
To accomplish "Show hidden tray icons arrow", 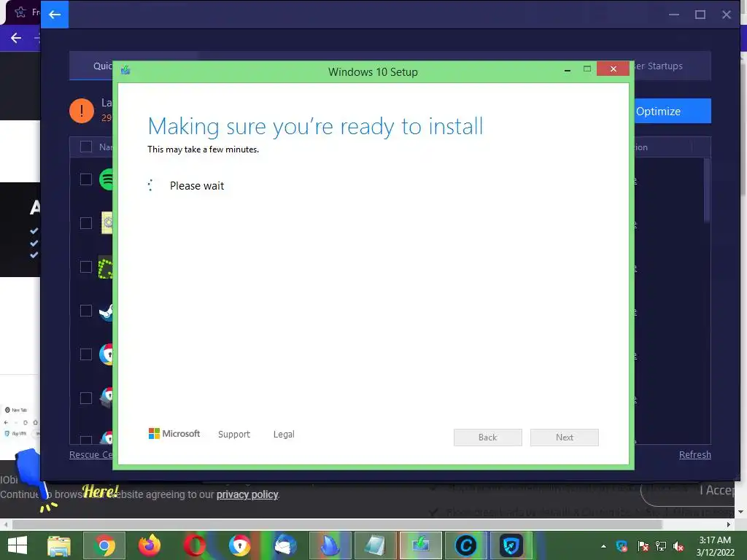I will click(603, 546).
